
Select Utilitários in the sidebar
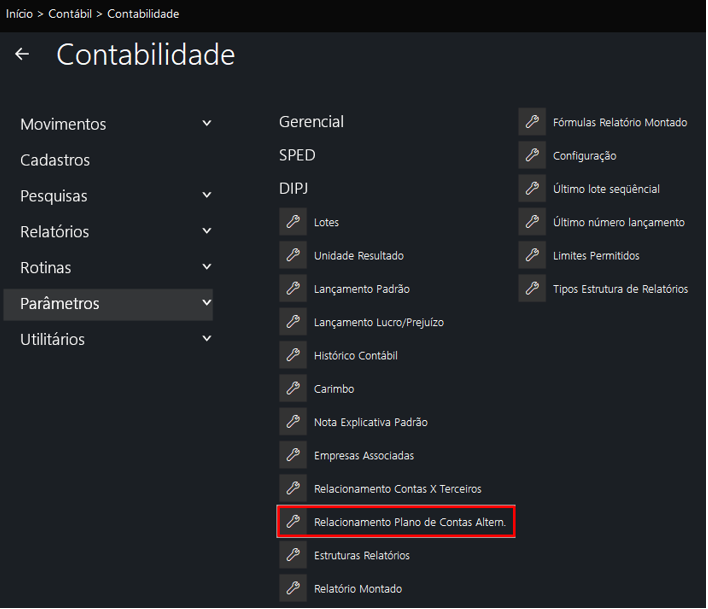52,340
